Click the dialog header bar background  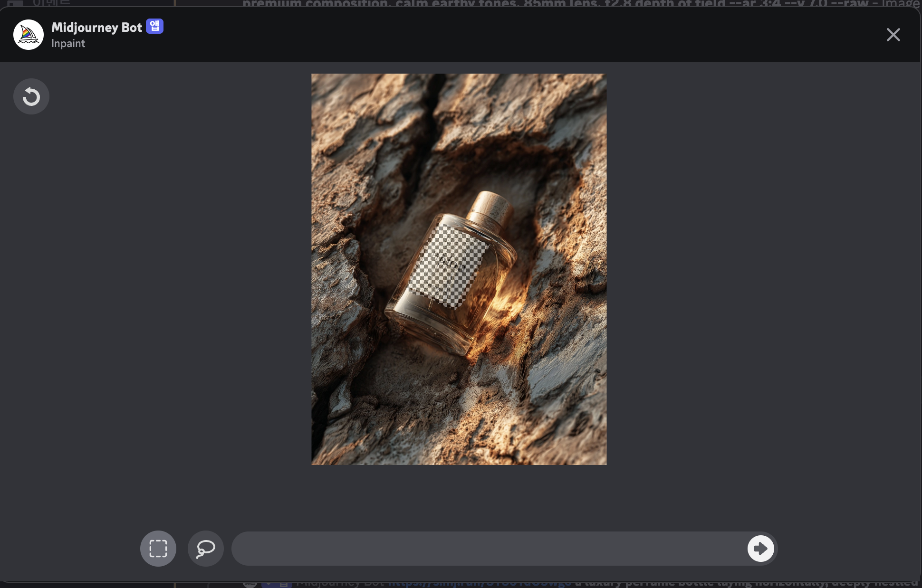pos(475,35)
